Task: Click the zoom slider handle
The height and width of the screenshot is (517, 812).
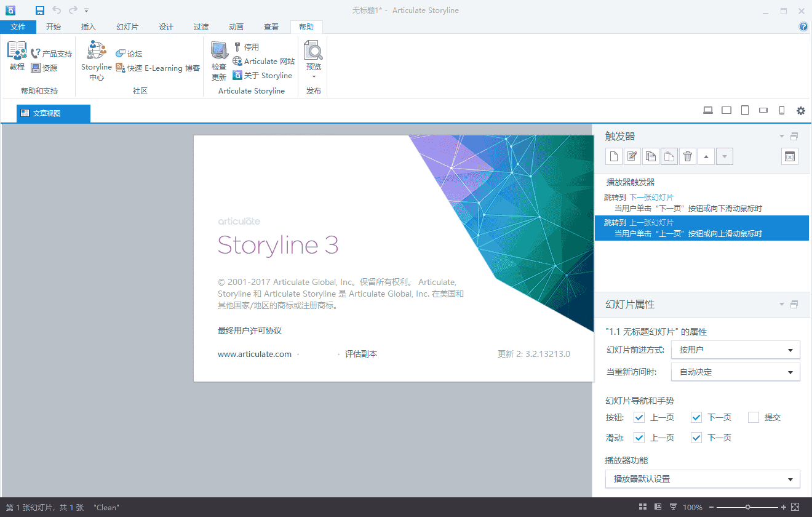Action: [747, 507]
